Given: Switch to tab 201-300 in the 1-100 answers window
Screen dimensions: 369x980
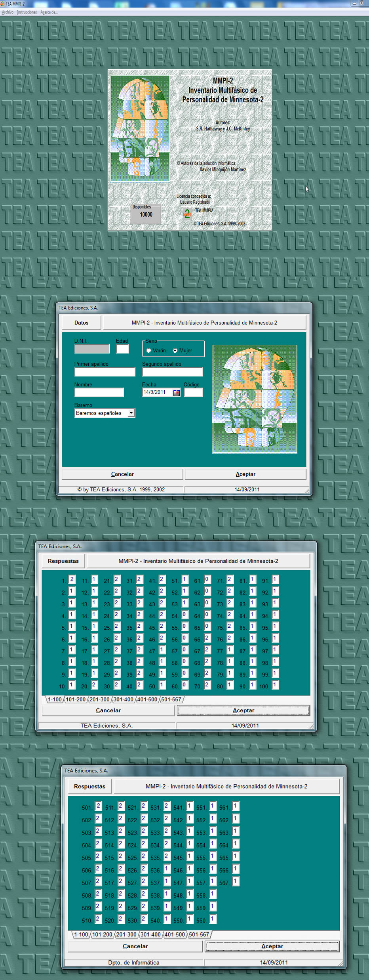Looking at the screenshot, I should [99, 699].
